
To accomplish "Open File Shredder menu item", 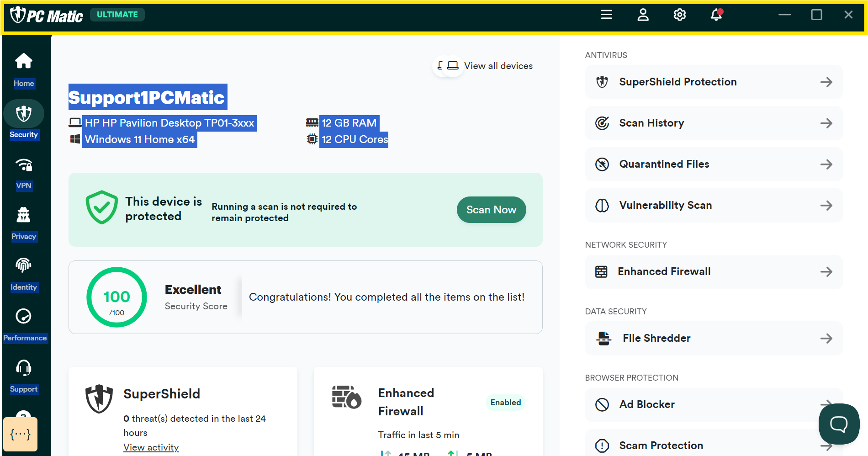I will [714, 339].
